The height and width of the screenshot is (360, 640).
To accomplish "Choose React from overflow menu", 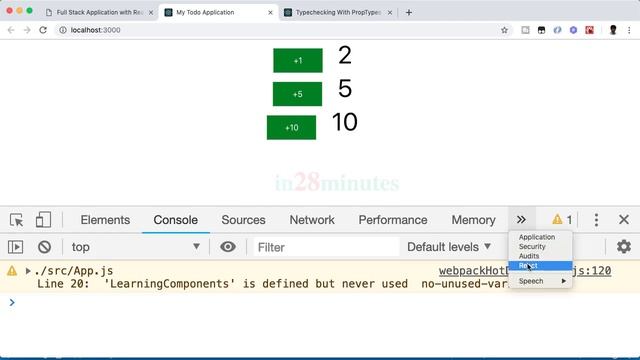I will [x=540, y=266].
